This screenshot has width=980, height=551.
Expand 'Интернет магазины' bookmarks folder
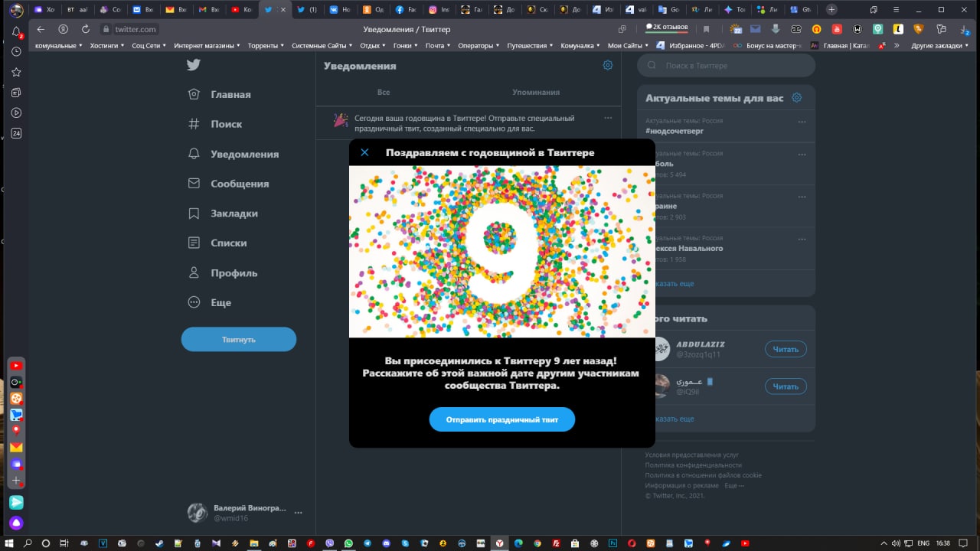coord(207,46)
